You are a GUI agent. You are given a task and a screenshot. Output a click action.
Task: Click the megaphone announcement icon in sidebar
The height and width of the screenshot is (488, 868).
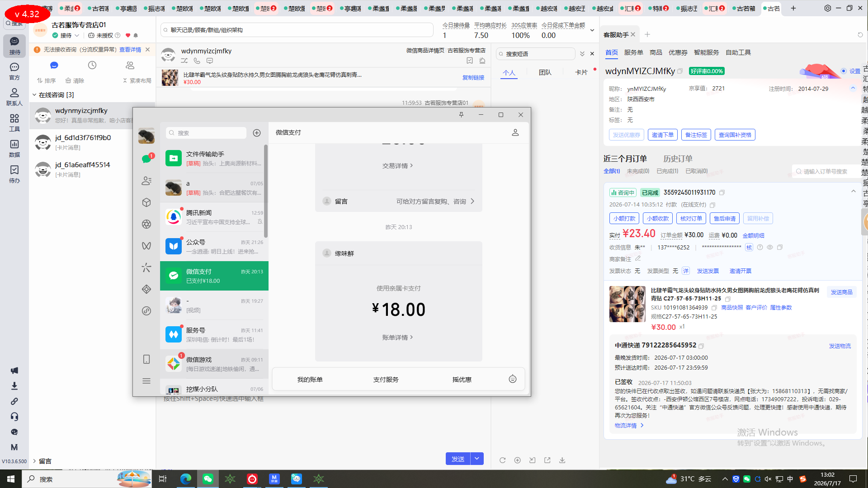pyautogui.click(x=14, y=371)
